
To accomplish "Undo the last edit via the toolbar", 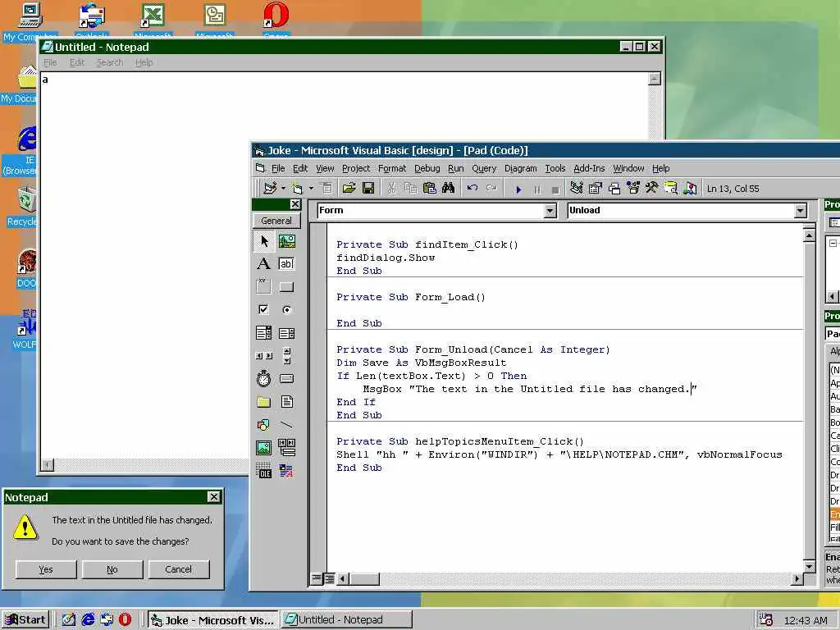I will [x=472, y=188].
